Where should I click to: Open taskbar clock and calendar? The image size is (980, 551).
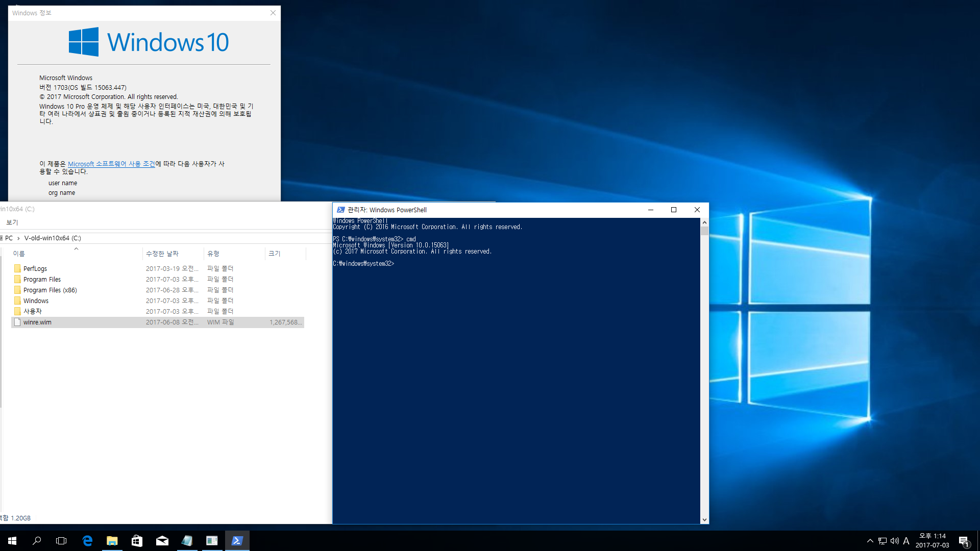pos(932,541)
